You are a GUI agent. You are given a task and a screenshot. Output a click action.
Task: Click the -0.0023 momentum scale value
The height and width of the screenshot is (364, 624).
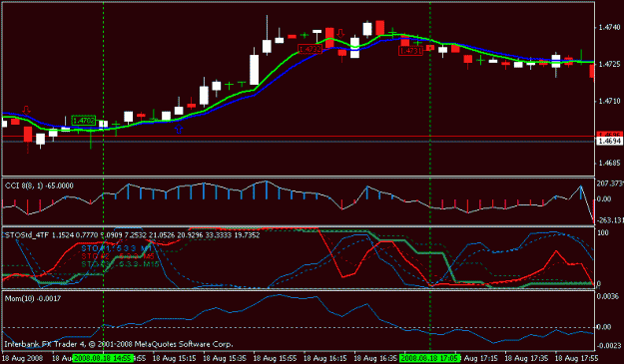tap(609, 346)
